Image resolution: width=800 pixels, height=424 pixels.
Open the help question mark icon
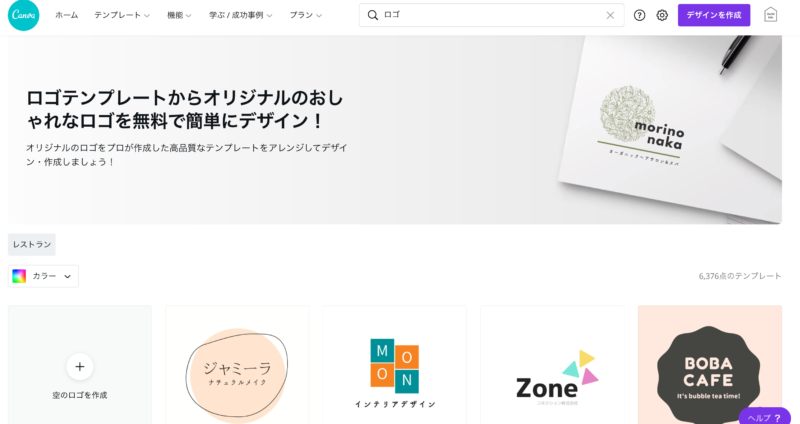click(639, 15)
